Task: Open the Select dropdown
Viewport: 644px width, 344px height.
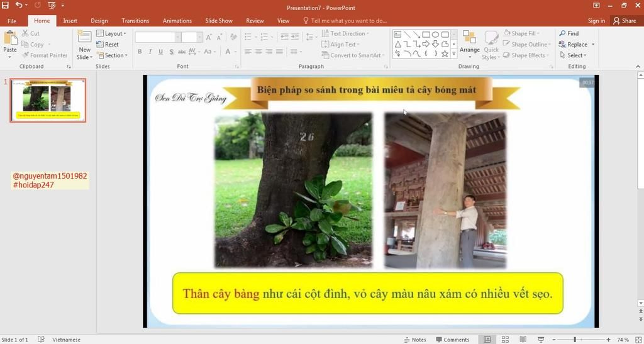Action: coord(573,55)
